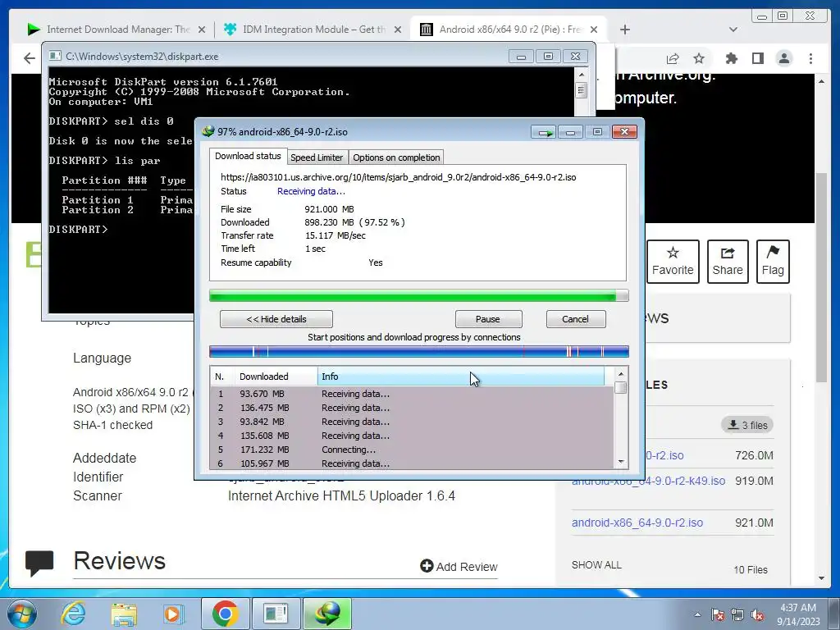The width and height of the screenshot is (840, 630).
Task: Expand the Chrome tab search chevron
Action: click(733, 30)
